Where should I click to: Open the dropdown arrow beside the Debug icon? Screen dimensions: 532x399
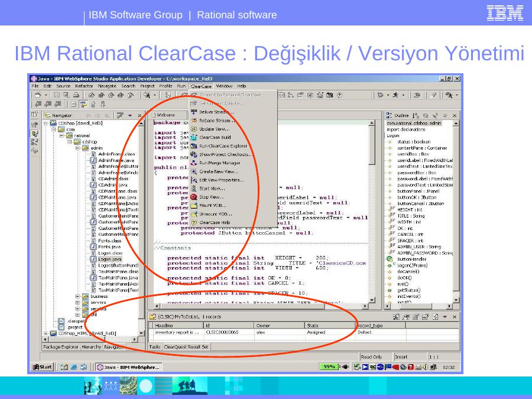(388, 95)
